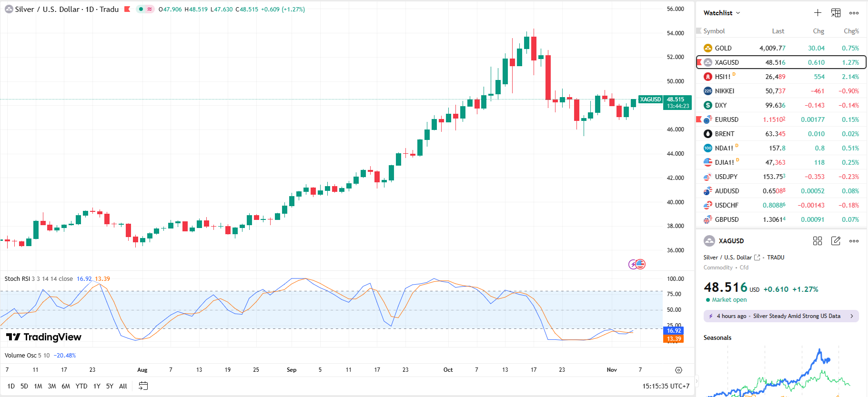The height and width of the screenshot is (397, 868).
Task: Select the 1M time range
Action: pos(38,386)
